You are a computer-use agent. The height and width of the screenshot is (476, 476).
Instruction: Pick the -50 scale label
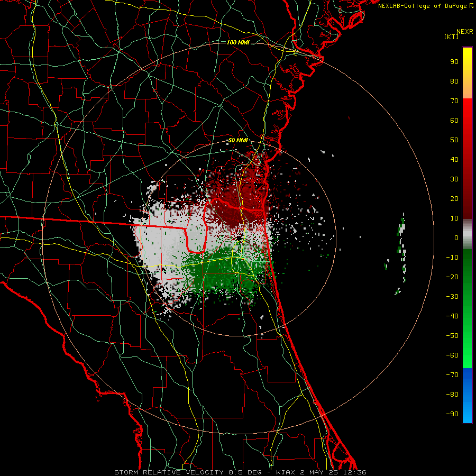tap(452, 336)
